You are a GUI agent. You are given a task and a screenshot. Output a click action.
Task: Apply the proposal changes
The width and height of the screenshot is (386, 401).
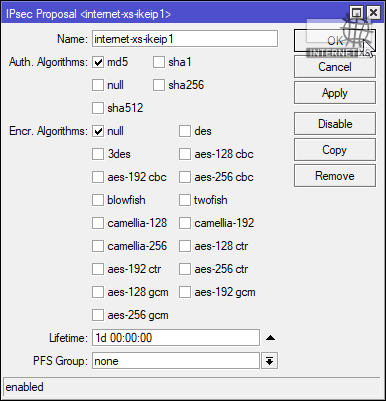click(x=335, y=93)
